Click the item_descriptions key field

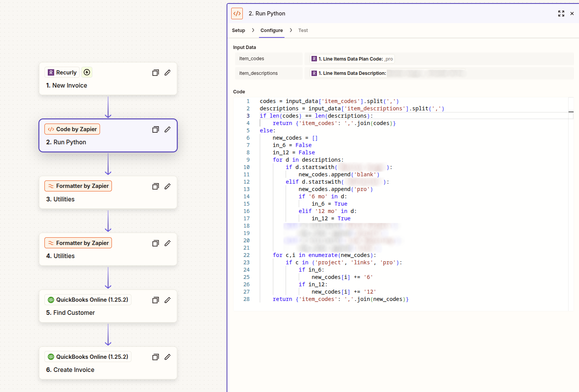click(269, 73)
